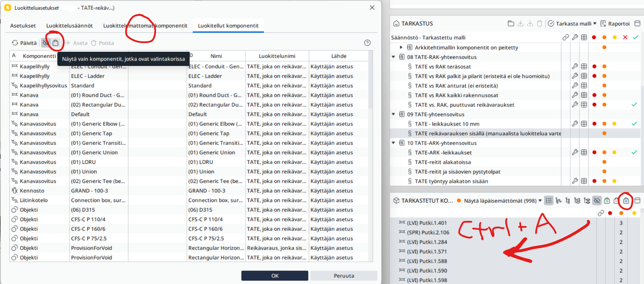
Task: Click Tarkasta malli check button
Action: [x=570, y=24]
